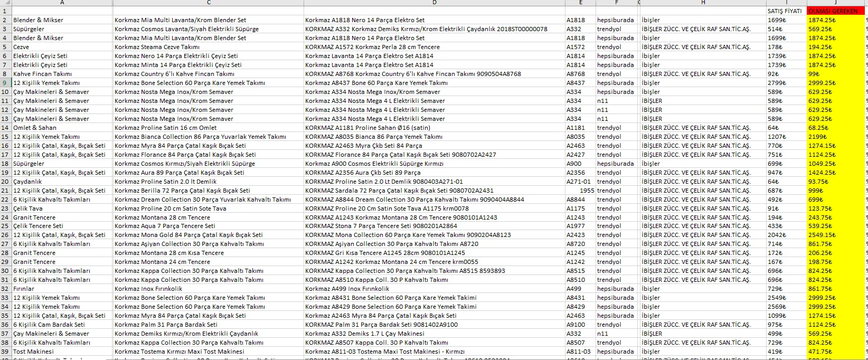The image size is (868, 360).
Task: Select product code cell A1181
Action: pos(580,128)
